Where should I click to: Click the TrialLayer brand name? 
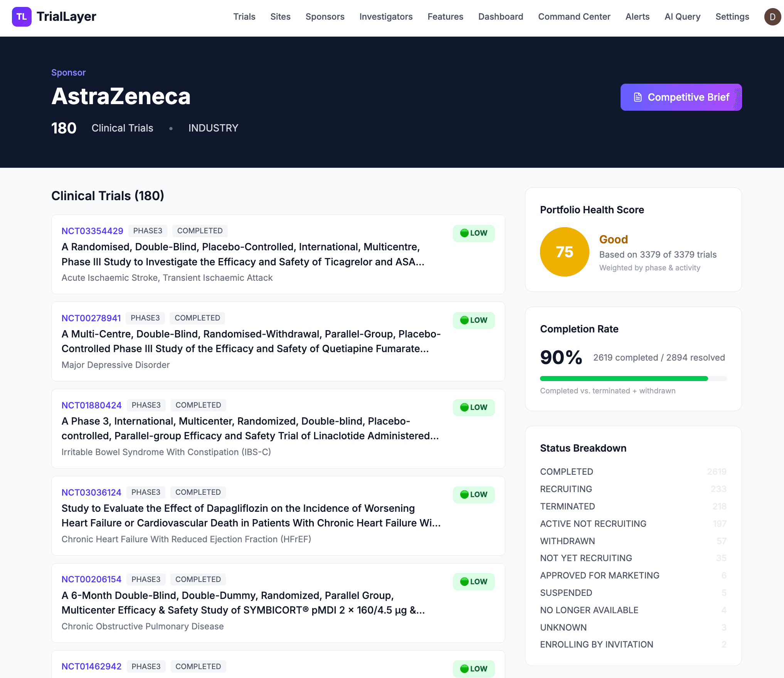point(66,17)
